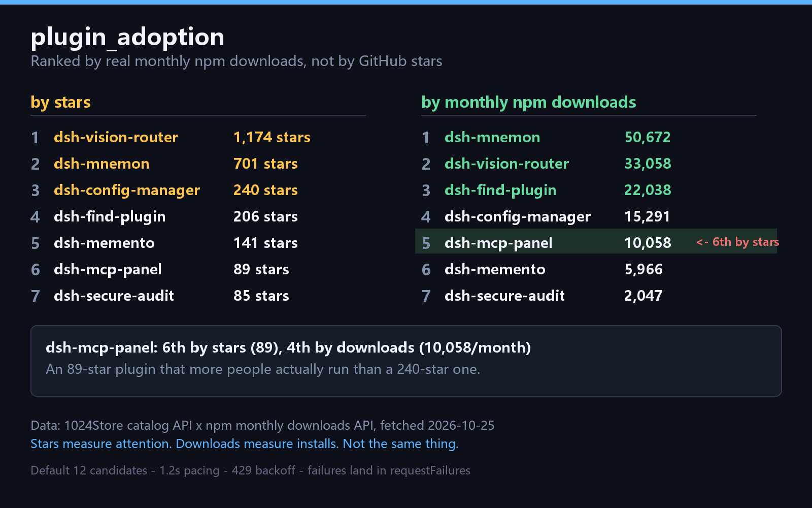Click the 2,047 downloads value
Image resolution: width=812 pixels, height=508 pixels.
[x=644, y=296]
